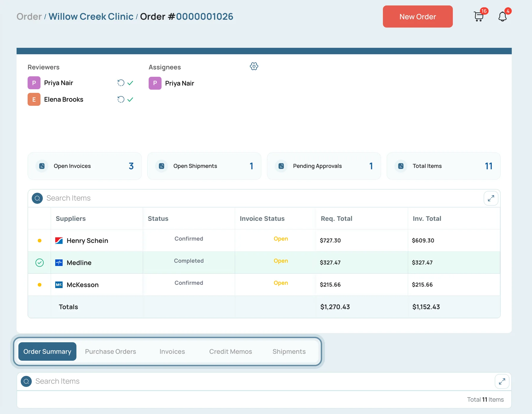532x414 pixels.
Task: Go to Willow Creek Clinic breadcrumb
Action: 91,17
